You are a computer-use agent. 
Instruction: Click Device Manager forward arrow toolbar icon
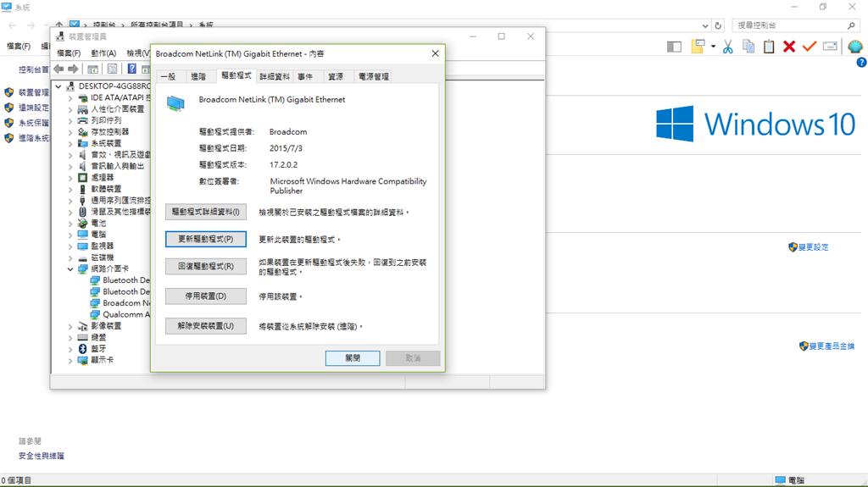click(73, 69)
